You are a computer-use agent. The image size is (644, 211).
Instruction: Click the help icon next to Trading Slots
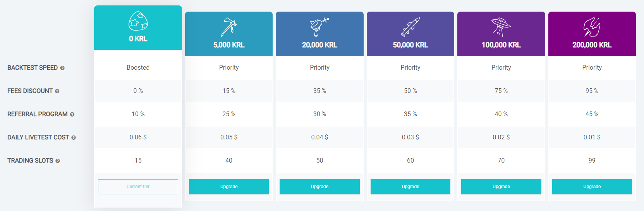coord(58,161)
